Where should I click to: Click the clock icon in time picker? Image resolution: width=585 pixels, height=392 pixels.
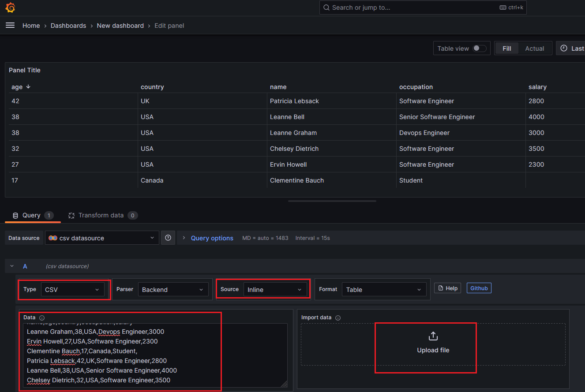click(564, 49)
